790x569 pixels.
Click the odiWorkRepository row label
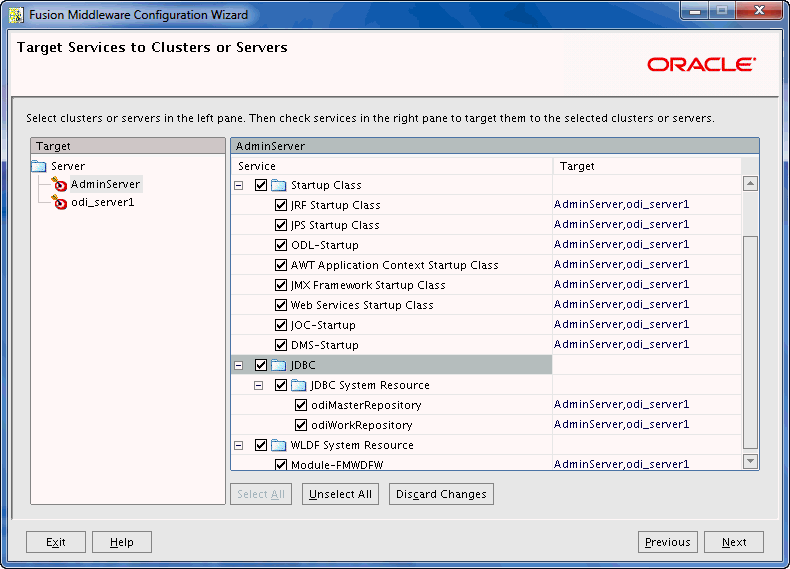(x=362, y=425)
